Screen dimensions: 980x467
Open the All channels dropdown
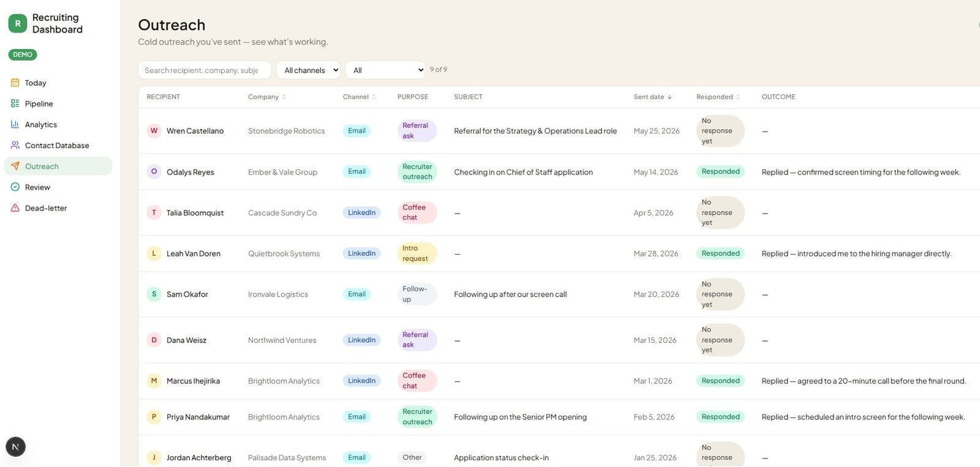[308, 70]
